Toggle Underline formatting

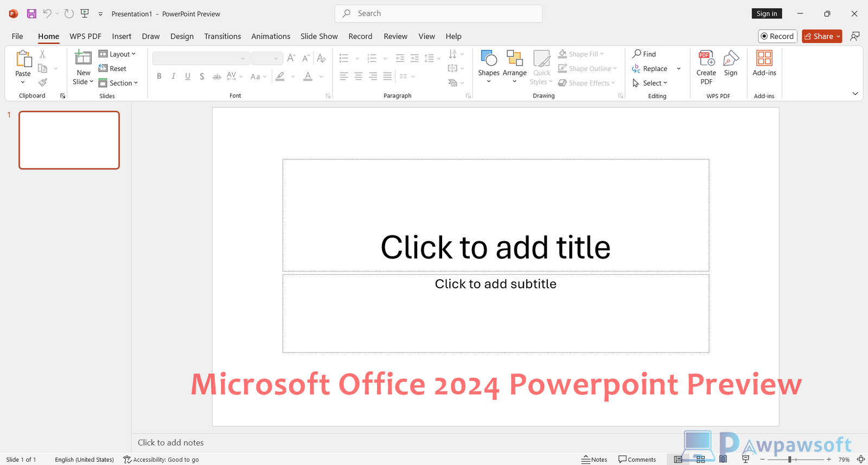[188, 76]
